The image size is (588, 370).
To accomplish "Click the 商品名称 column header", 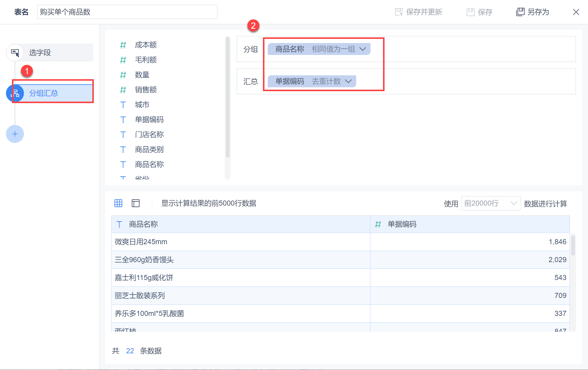I will point(143,224).
